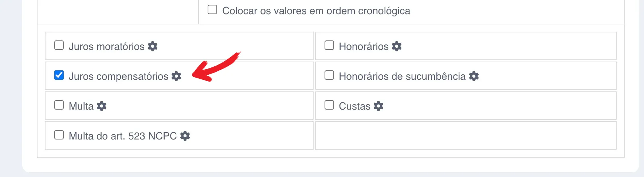Click the "Colocar os valores em ordem cronológica" label

316,11
